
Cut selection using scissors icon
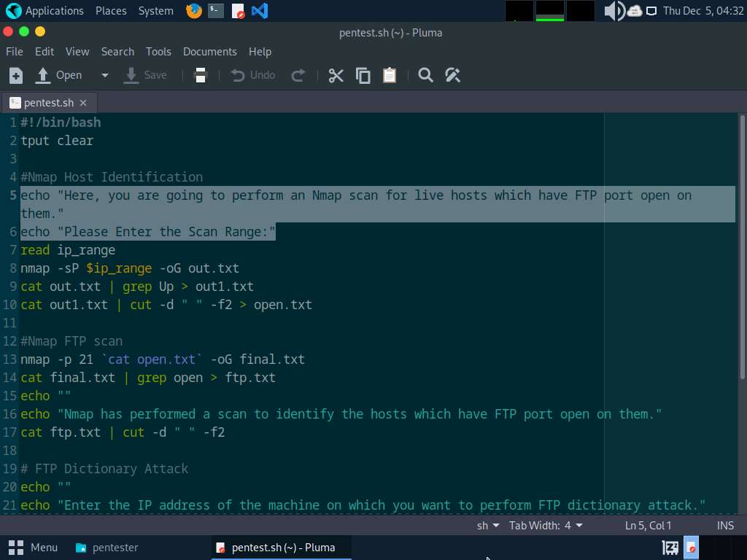coord(336,75)
